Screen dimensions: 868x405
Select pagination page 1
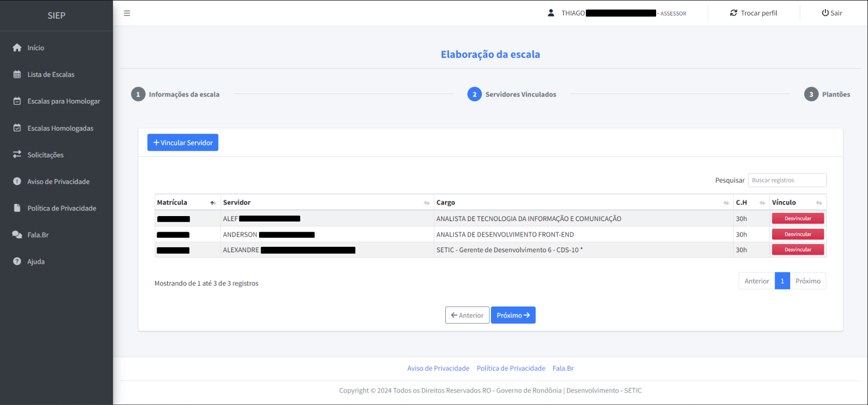point(782,281)
